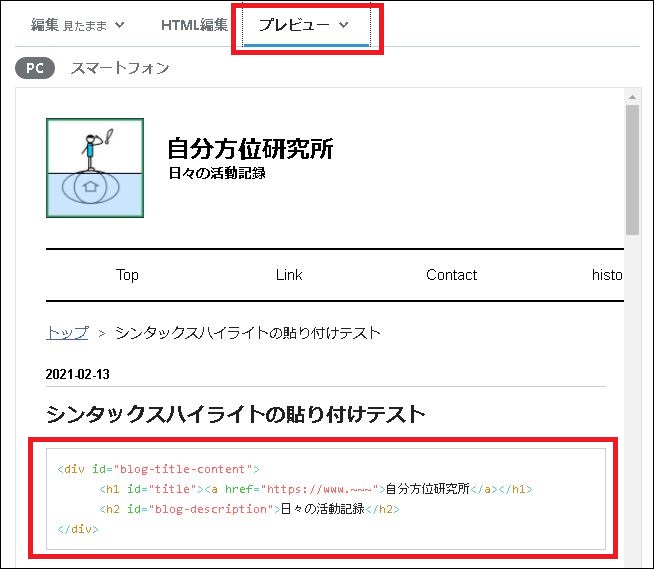Open the partially visible histo menu item
Screen dimensions: 654x569
(607, 275)
